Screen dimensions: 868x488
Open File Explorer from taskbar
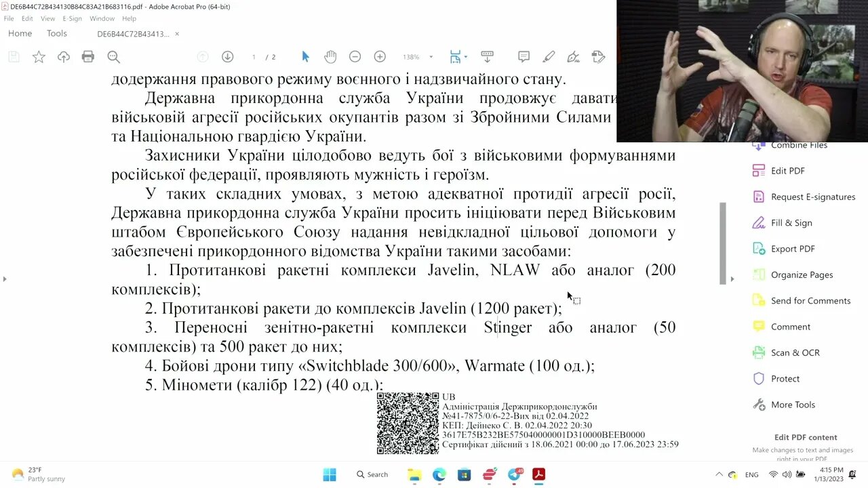414,474
